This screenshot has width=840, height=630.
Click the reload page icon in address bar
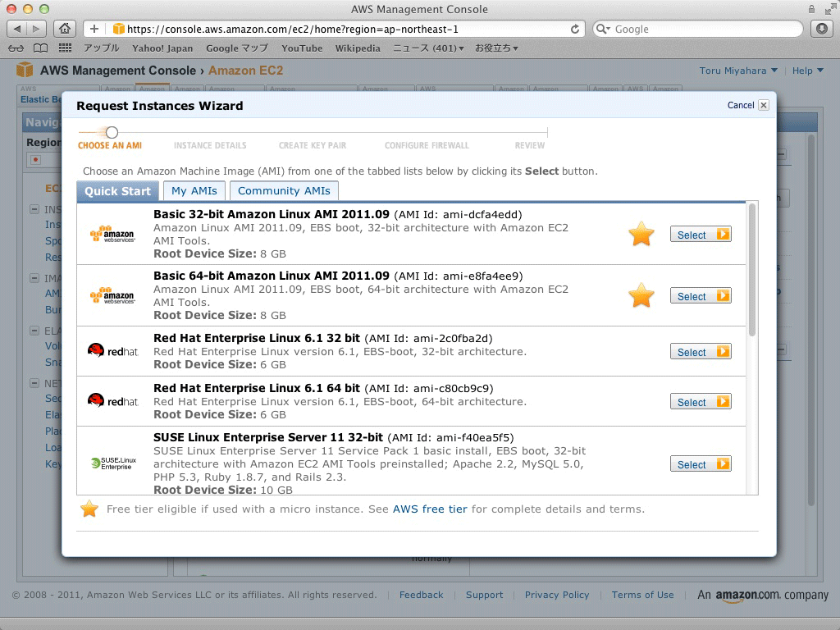[x=575, y=29]
